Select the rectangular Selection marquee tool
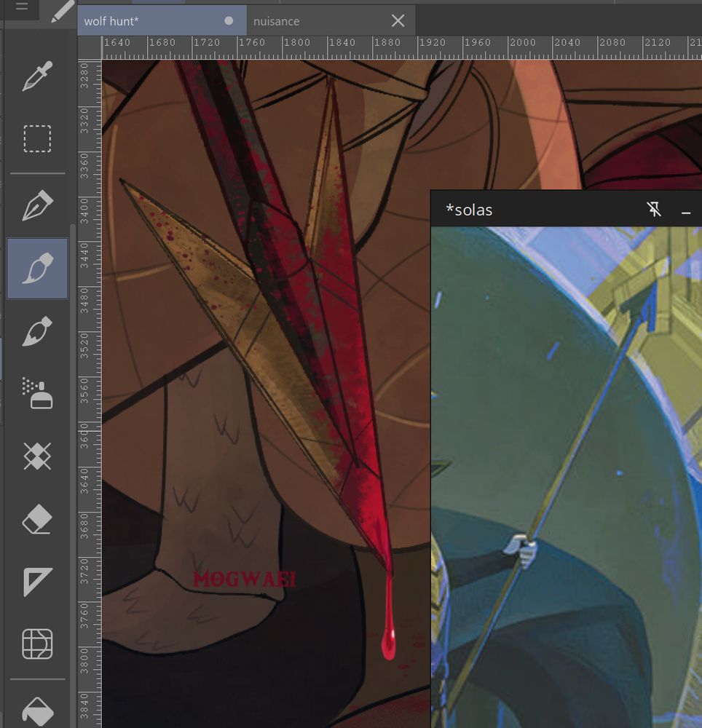702x728 pixels. coord(37,138)
